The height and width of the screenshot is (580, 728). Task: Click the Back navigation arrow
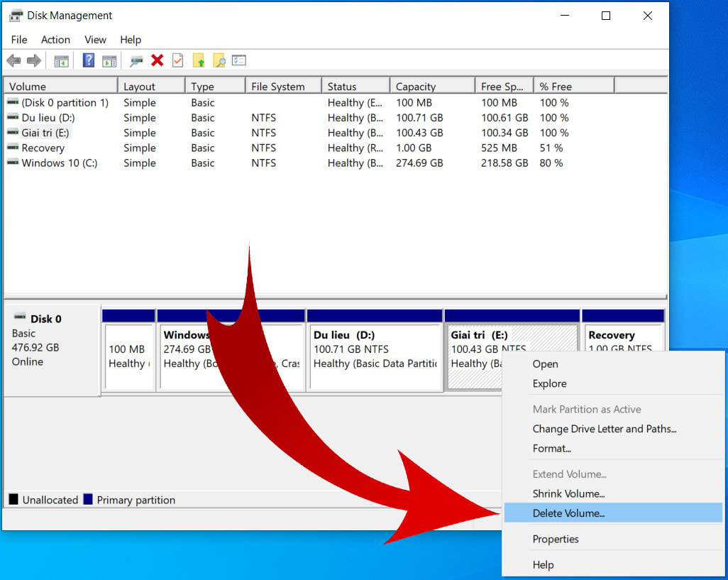pyautogui.click(x=13, y=60)
